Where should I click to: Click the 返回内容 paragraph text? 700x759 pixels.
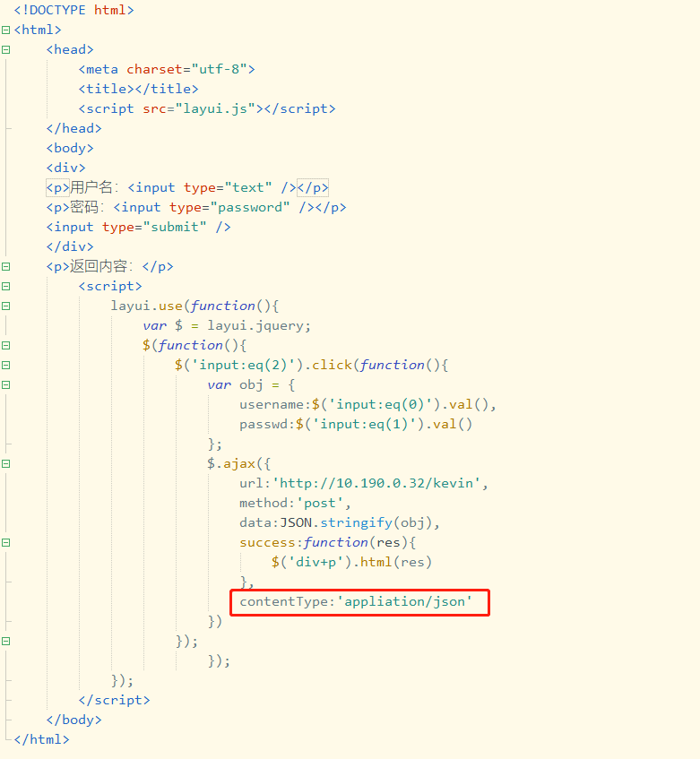coord(110,267)
